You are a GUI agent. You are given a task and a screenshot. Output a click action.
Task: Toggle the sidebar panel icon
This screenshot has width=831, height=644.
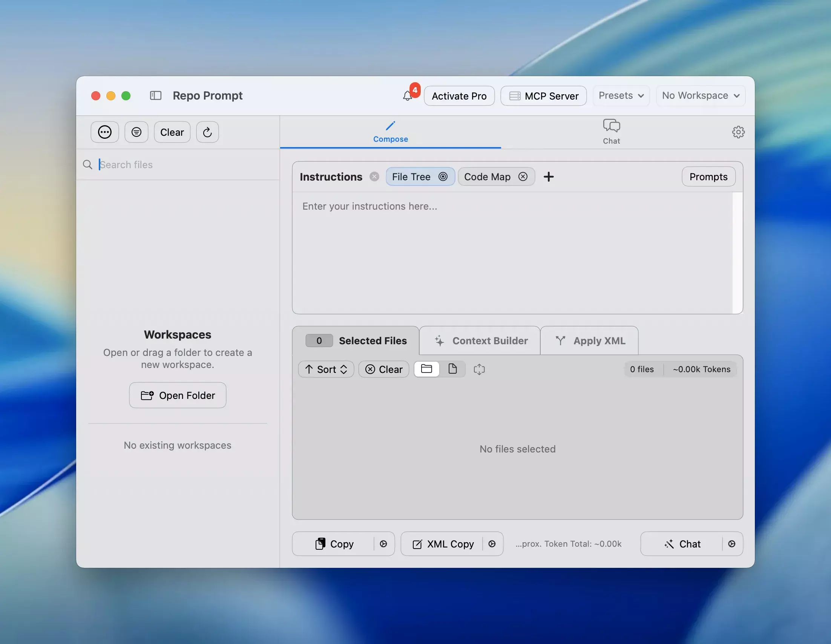point(156,95)
